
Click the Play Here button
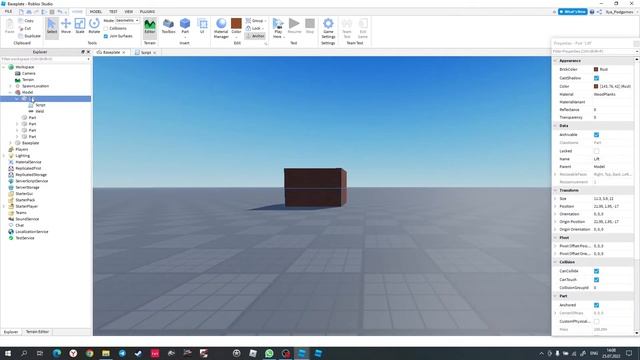point(278,28)
